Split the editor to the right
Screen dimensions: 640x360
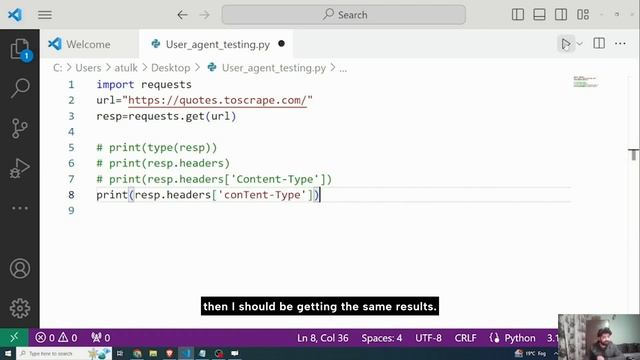click(599, 43)
